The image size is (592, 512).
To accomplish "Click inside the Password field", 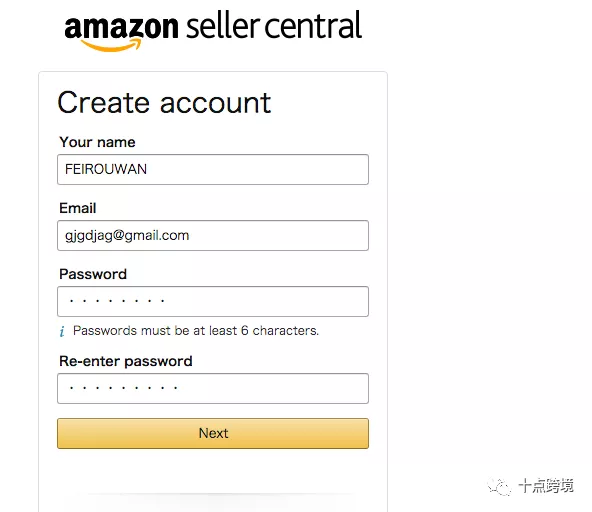I will click(213, 301).
